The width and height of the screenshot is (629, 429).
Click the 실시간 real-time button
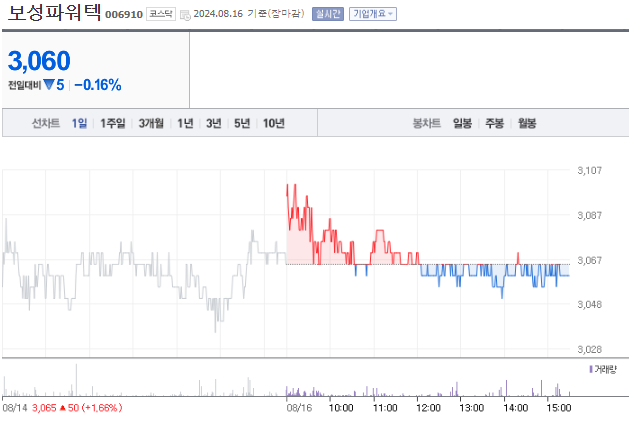click(328, 14)
